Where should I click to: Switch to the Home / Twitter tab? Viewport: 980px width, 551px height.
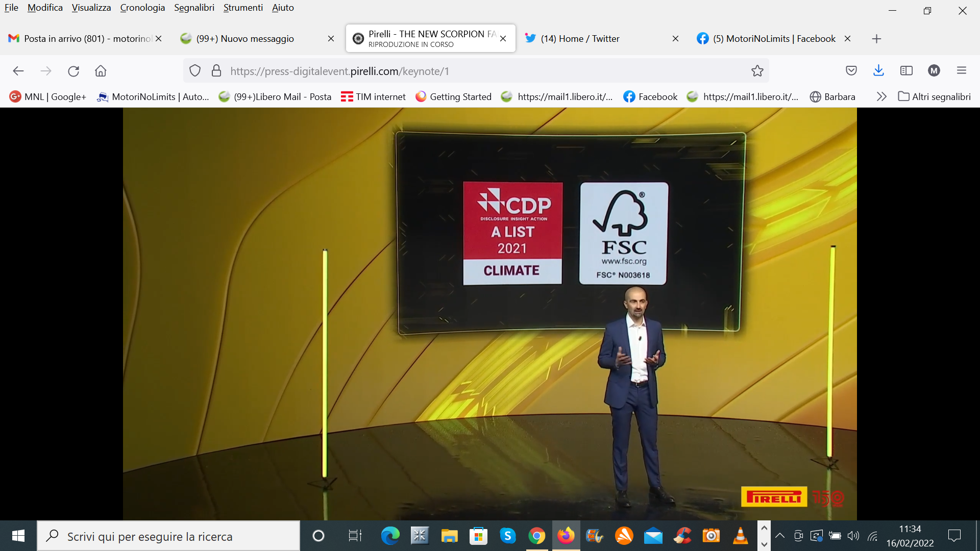tap(580, 39)
